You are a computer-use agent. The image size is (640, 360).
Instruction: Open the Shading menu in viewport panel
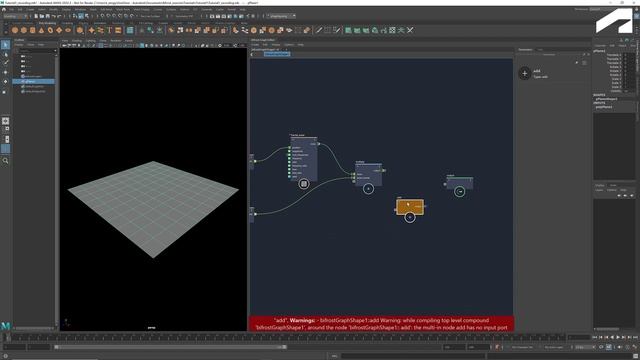(x=77, y=40)
